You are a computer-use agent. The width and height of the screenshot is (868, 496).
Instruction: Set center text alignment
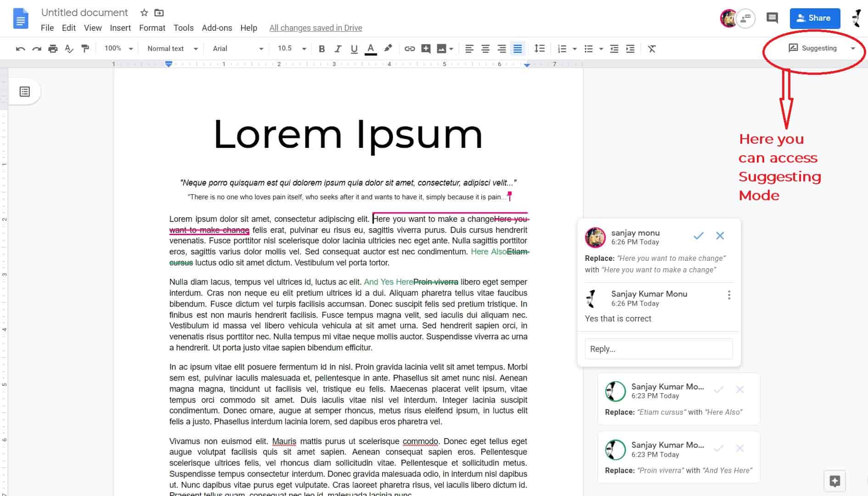[x=485, y=49]
